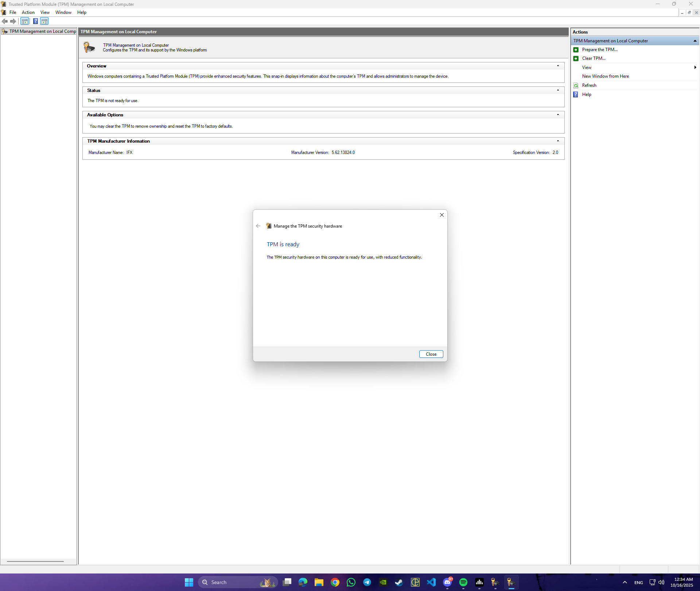Collapse the Overview section
The width and height of the screenshot is (700, 591).
pos(558,66)
